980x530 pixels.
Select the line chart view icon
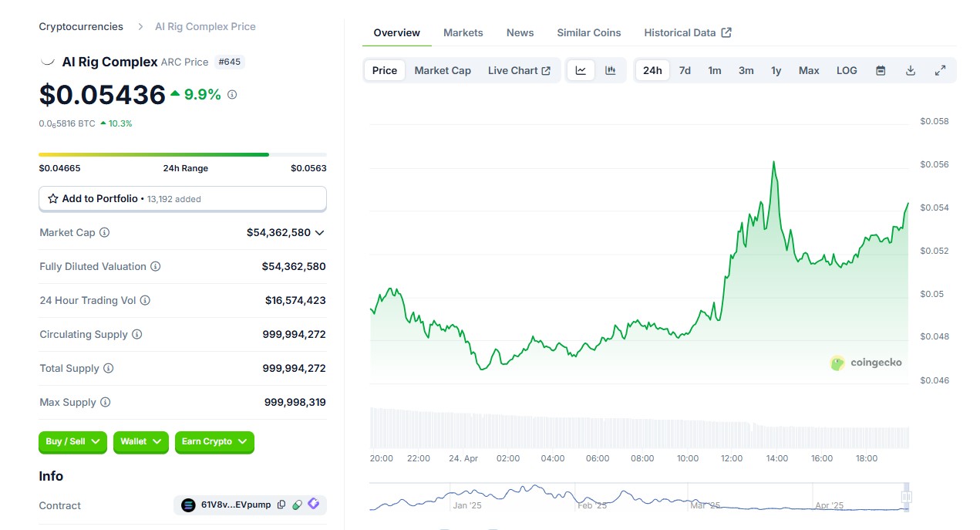tap(581, 70)
